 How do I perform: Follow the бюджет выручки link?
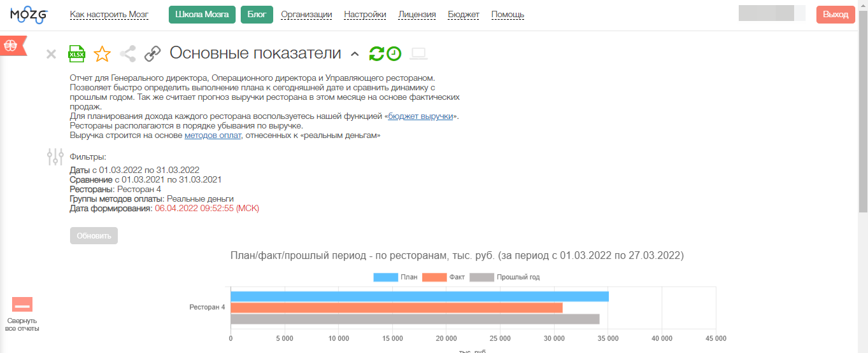click(x=421, y=116)
